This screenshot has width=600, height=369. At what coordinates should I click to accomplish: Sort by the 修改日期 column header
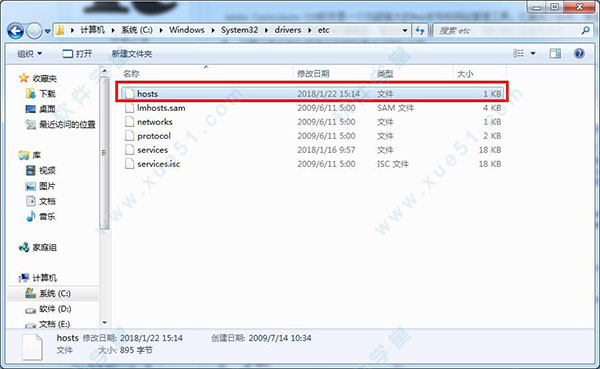(313, 73)
